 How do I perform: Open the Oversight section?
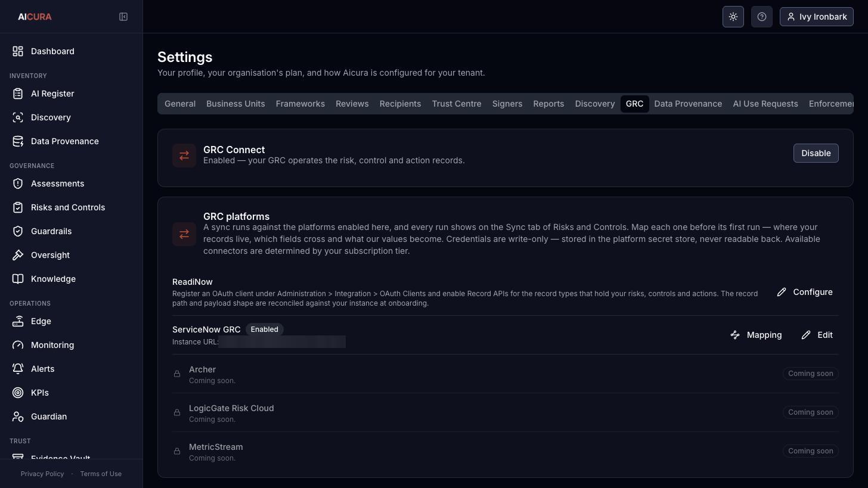click(x=71, y=255)
